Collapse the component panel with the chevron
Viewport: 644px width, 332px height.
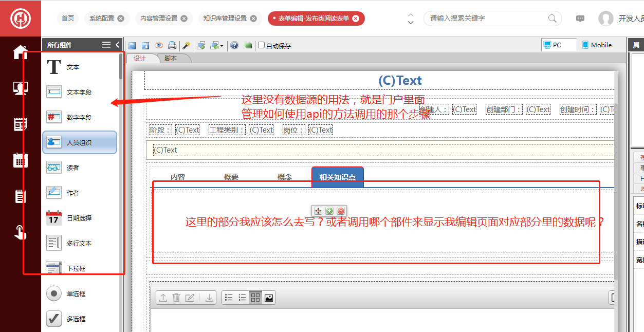[x=118, y=45]
